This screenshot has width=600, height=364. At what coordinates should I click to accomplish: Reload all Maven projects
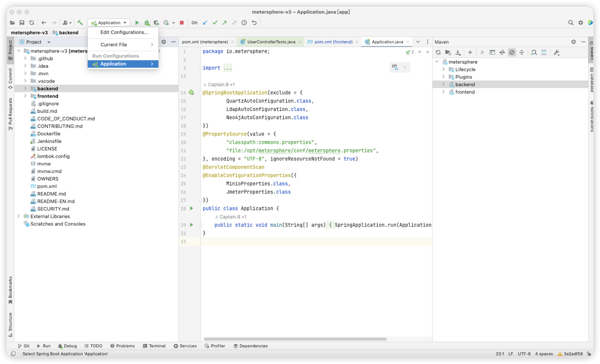point(438,52)
